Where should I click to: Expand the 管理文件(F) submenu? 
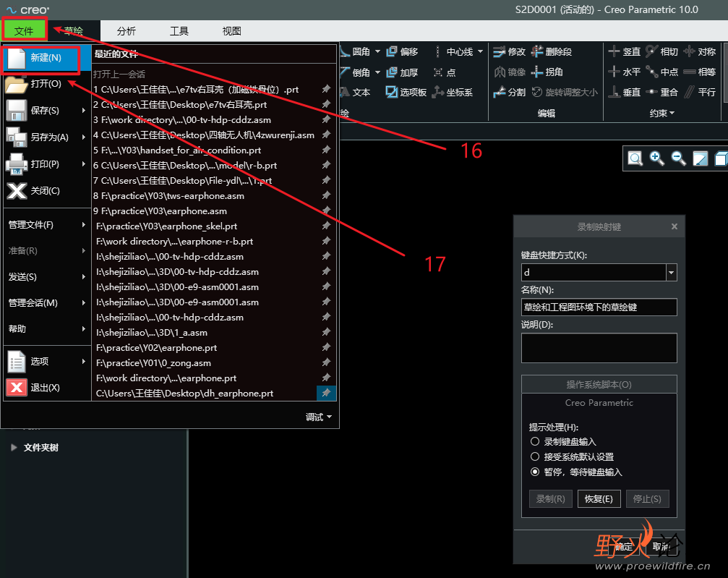click(x=46, y=225)
